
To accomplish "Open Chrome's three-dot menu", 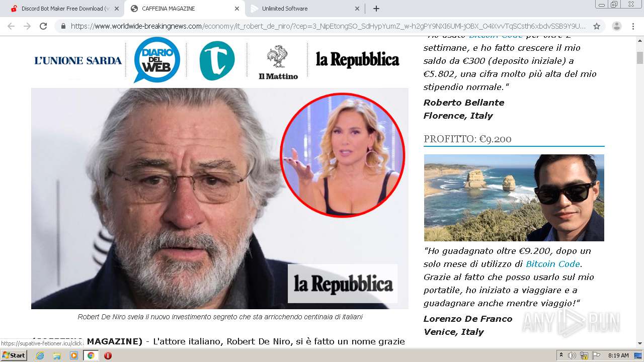I will coord(633,26).
